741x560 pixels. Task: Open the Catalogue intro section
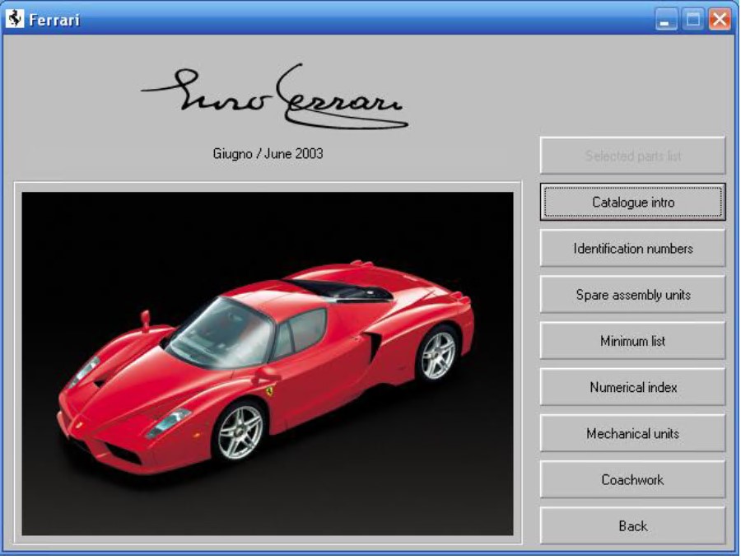coord(632,202)
